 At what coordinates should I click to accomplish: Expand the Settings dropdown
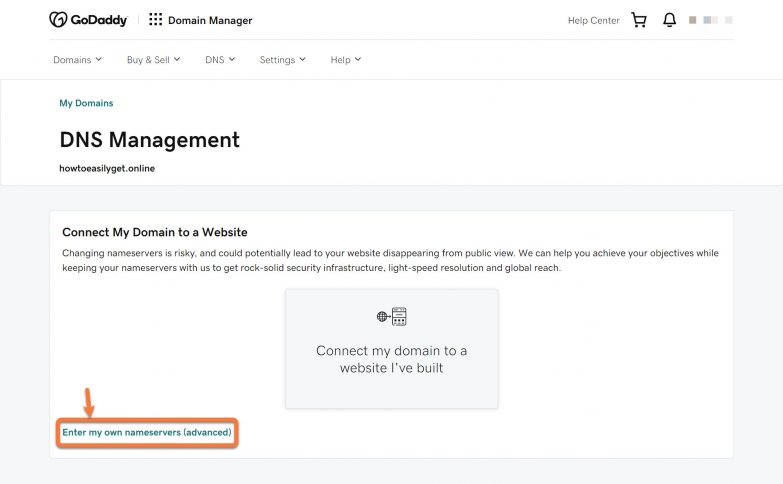point(282,60)
